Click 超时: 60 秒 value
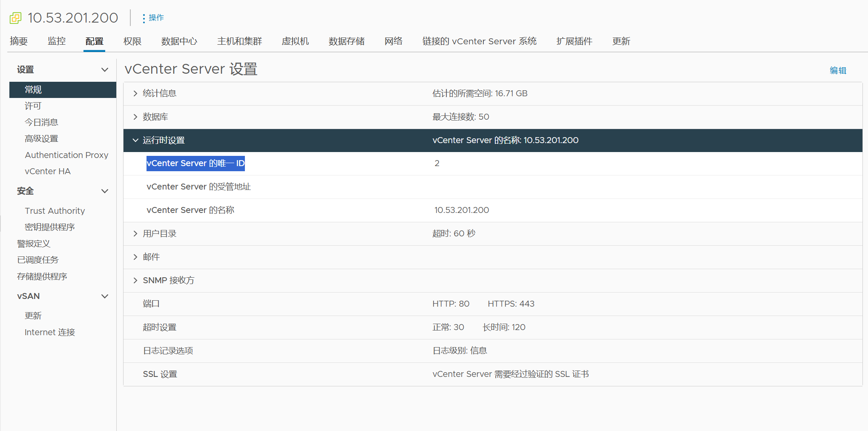Image resolution: width=868 pixels, height=431 pixels. 454,233
